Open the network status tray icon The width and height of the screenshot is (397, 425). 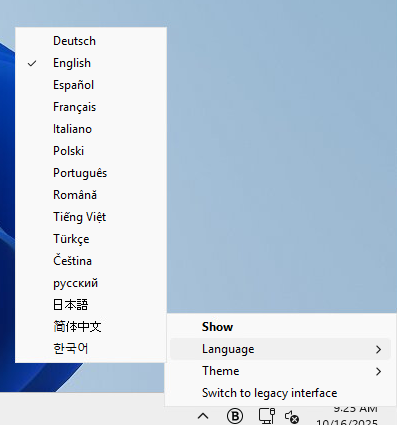267,416
